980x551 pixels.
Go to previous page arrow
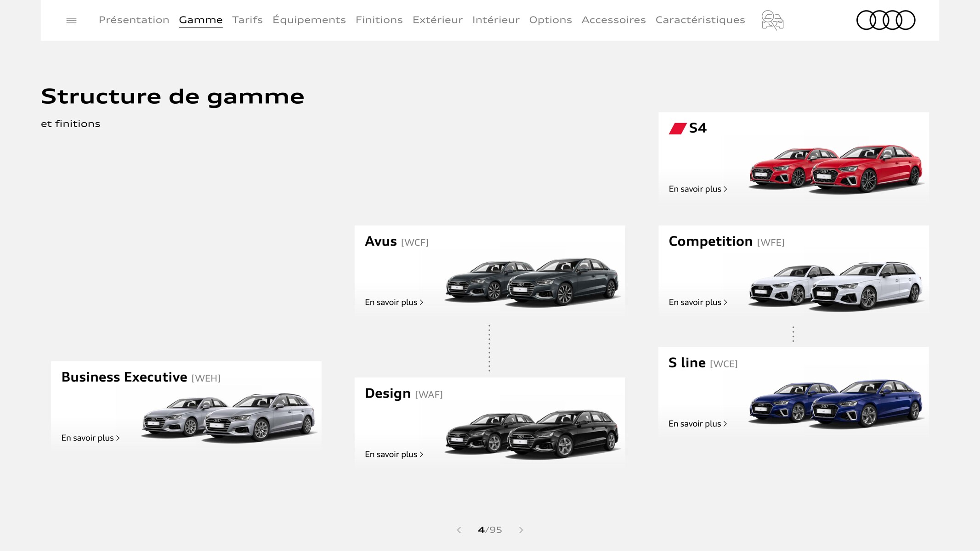459,530
